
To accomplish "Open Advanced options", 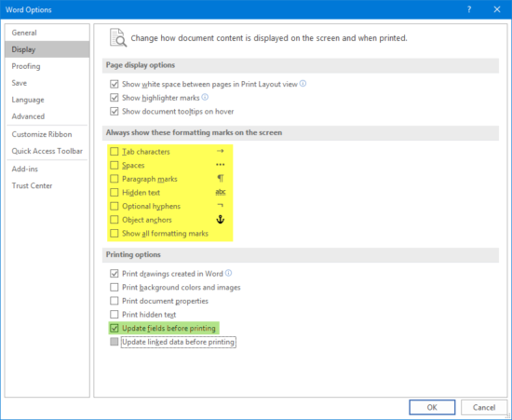I will 47,116.
